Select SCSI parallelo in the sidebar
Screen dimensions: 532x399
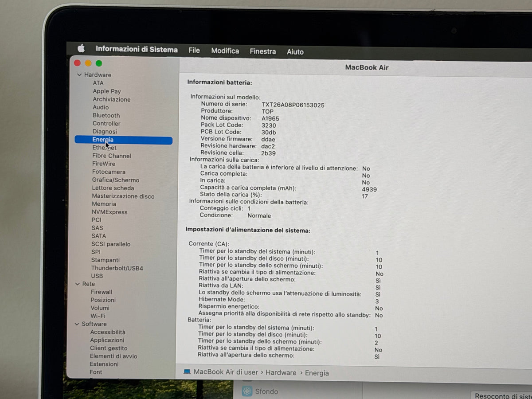[x=111, y=244]
